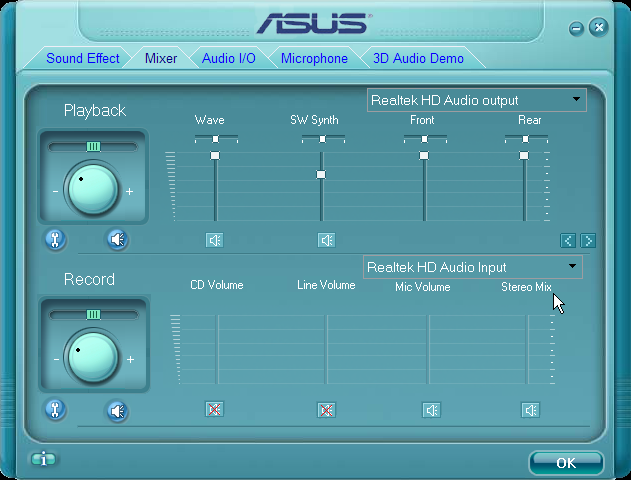Decrease Playback volume with minus sign
631x480 pixels.
tap(56, 192)
